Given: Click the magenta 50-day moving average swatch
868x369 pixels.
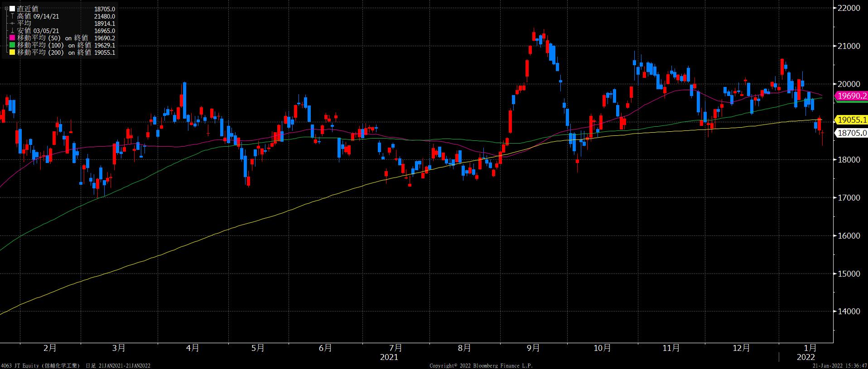Looking at the screenshot, I should [x=12, y=38].
